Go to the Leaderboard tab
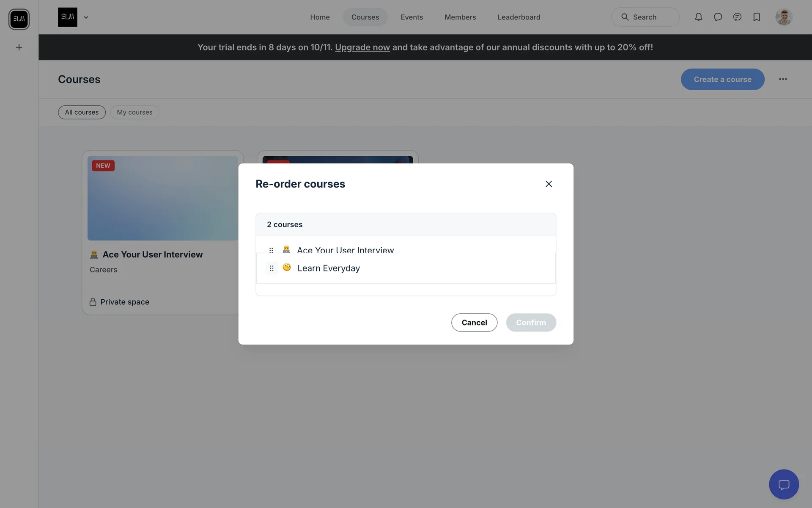Image resolution: width=812 pixels, height=508 pixels. (x=519, y=17)
